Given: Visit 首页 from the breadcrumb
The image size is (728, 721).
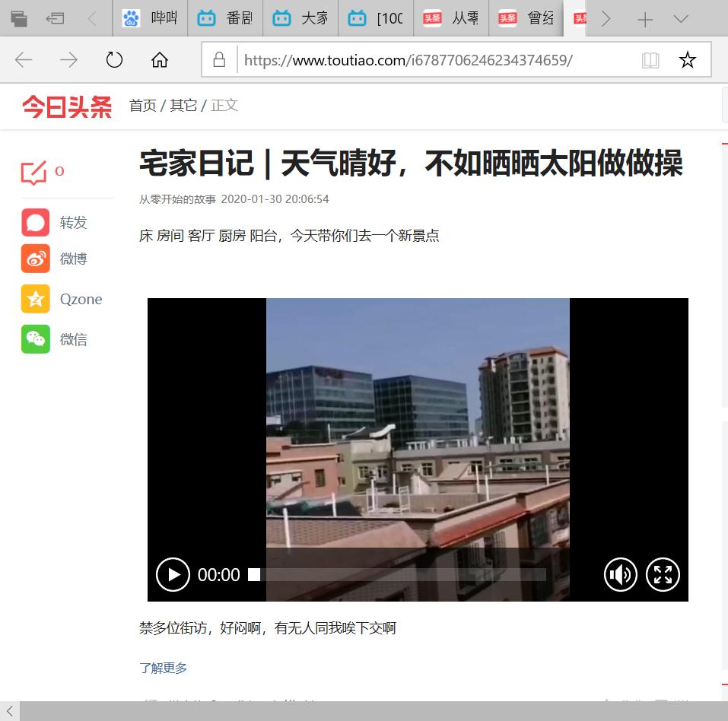Looking at the screenshot, I should click(143, 106).
